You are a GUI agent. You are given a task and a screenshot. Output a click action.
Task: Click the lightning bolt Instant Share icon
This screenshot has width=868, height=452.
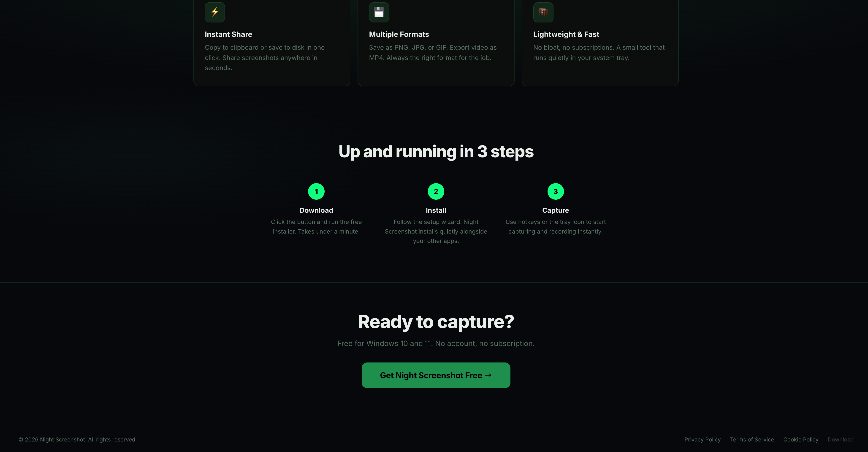pyautogui.click(x=215, y=12)
